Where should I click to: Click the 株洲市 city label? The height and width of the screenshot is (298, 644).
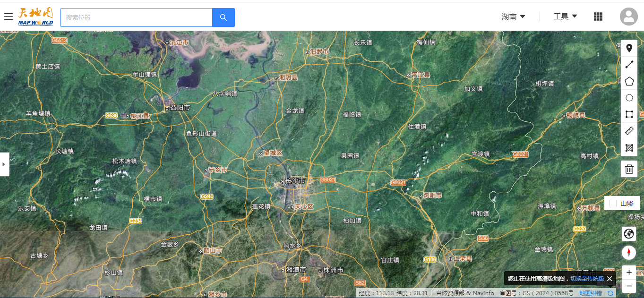[333, 270]
